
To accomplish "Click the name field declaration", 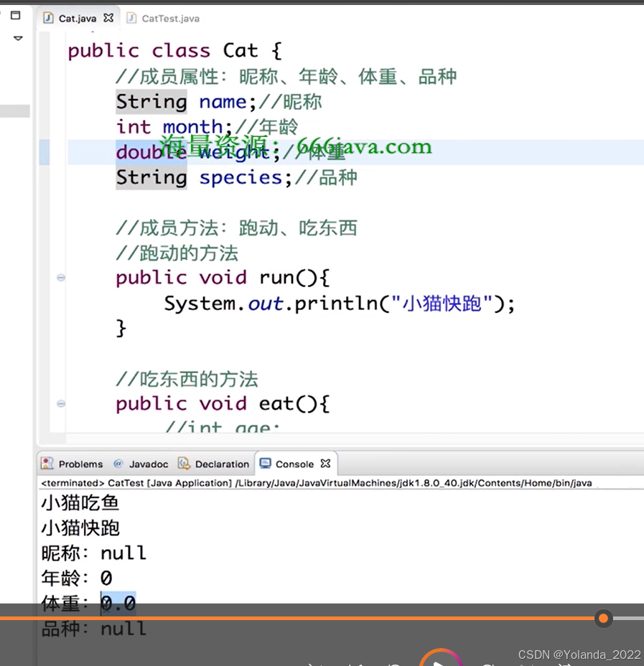I will click(223, 102).
